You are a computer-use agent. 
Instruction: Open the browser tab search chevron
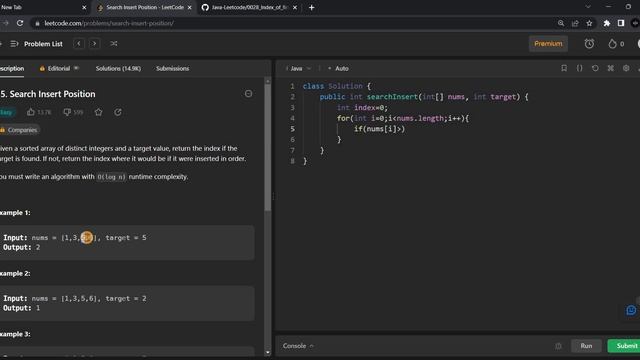click(588, 7)
